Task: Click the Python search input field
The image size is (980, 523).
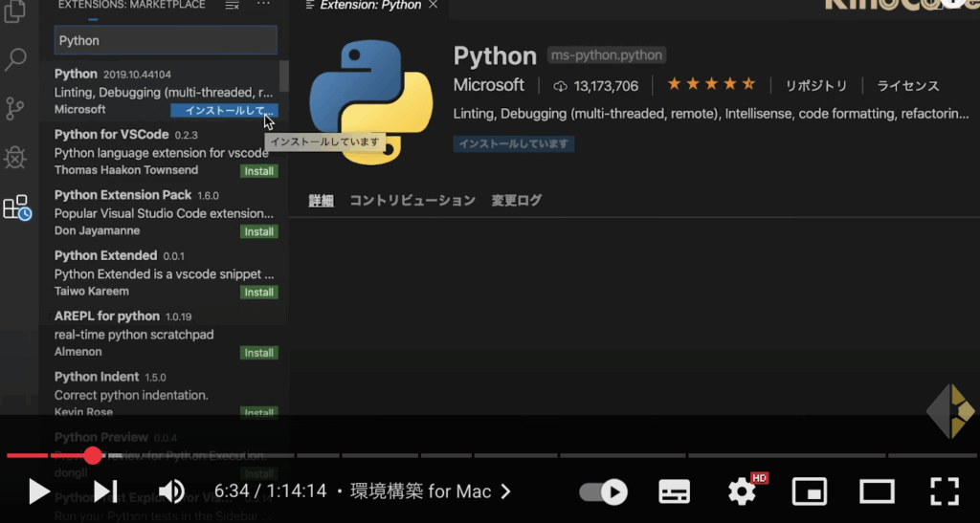Action: click(x=166, y=40)
